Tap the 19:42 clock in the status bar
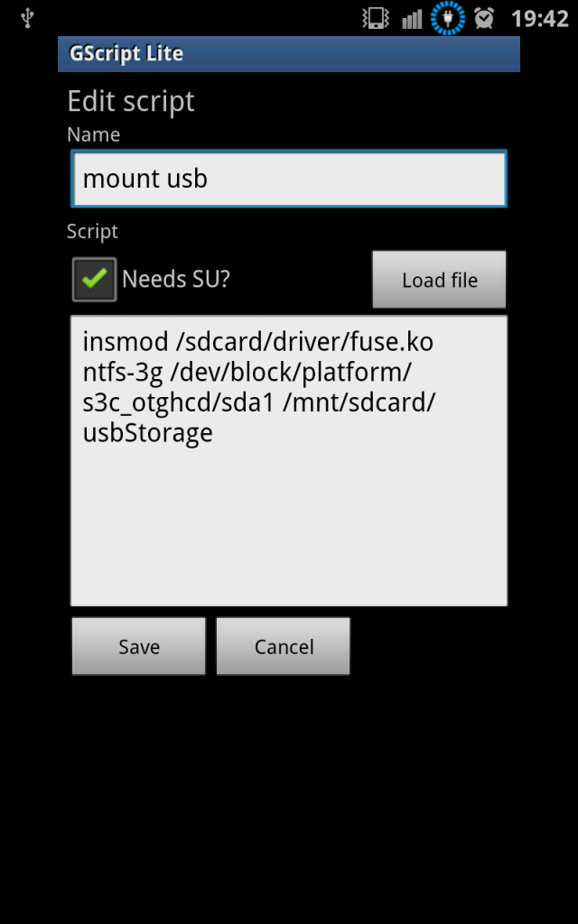Image resolution: width=578 pixels, height=924 pixels. [x=540, y=19]
